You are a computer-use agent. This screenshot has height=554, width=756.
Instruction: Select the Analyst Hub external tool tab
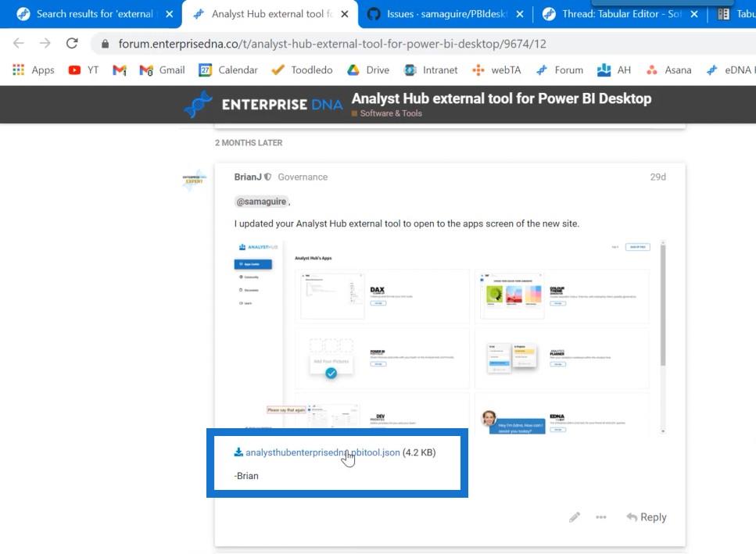[270, 14]
